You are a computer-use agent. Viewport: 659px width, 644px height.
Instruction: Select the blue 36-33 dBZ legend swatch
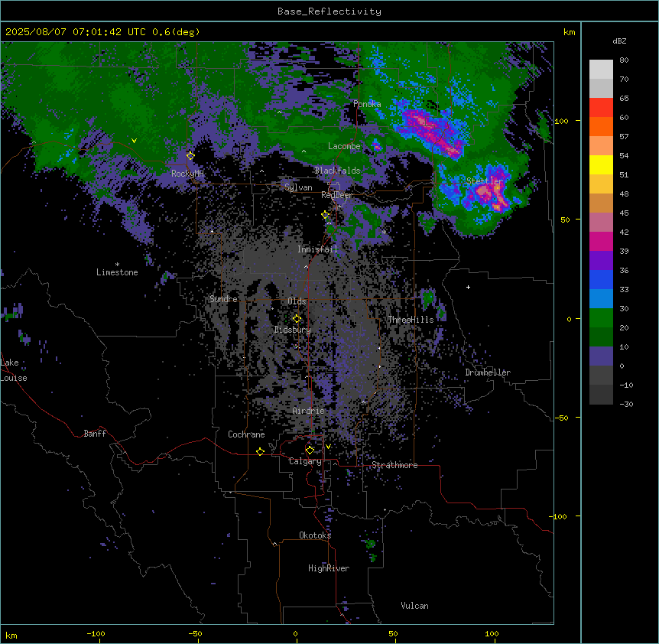601,279
